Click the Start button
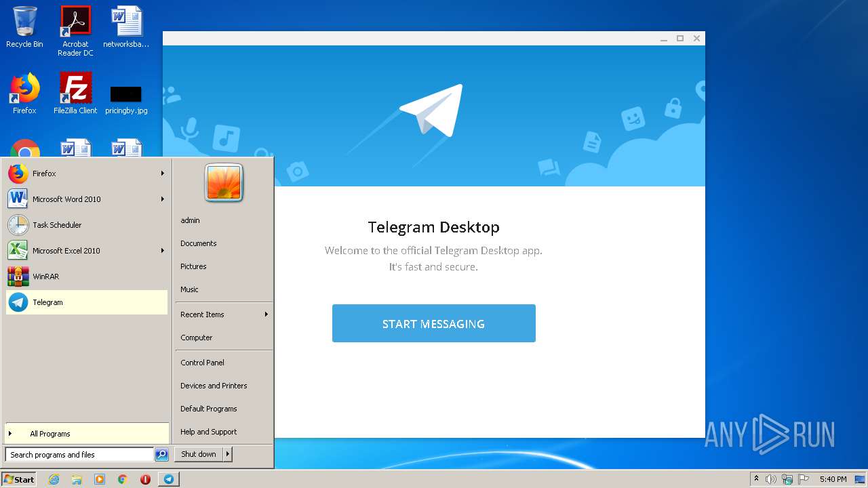The image size is (868, 488). (18, 479)
